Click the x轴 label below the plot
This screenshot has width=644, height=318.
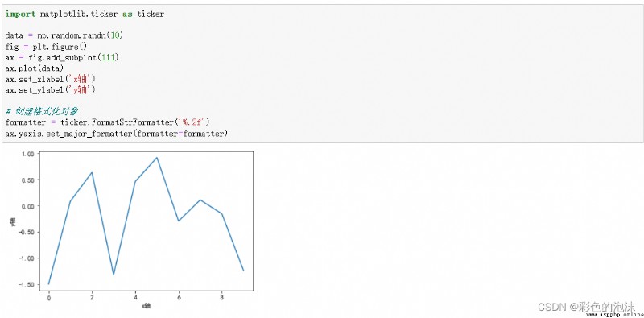pos(147,306)
